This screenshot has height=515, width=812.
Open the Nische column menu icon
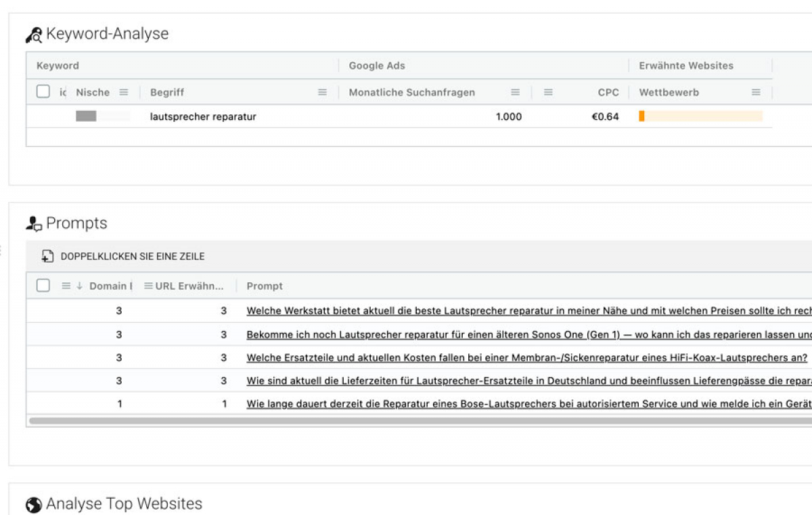(x=124, y=93)
